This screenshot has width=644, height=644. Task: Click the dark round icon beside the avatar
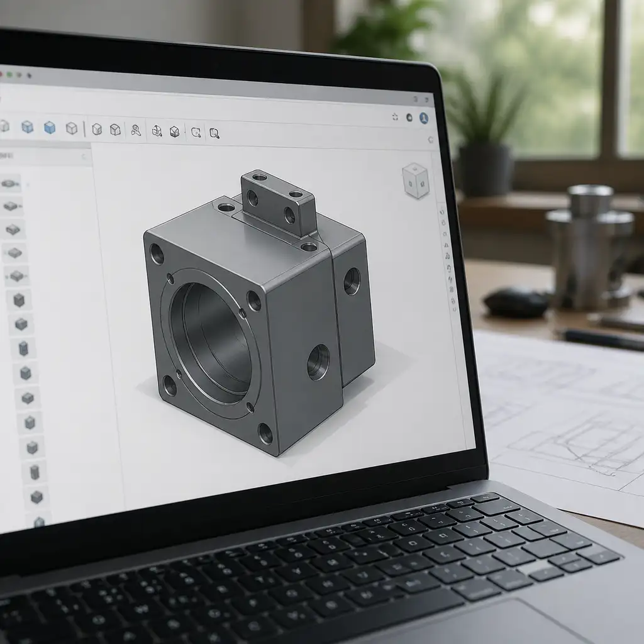tap(409, 118)
